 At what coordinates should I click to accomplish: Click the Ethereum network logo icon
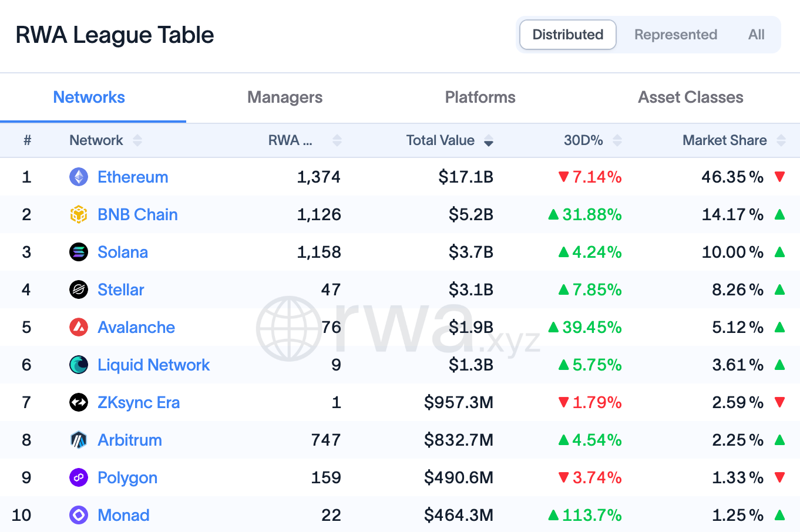79,177
